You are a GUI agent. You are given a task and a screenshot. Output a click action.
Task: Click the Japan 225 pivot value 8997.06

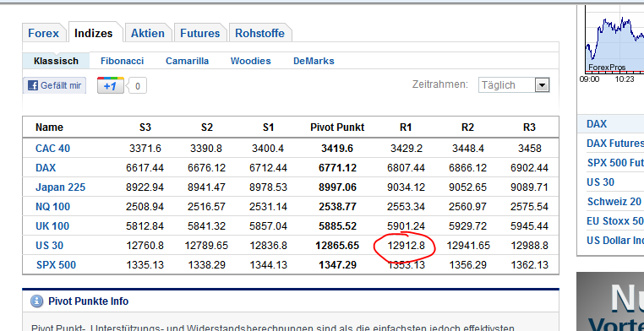pyautogui.click(x=337, y=187)
